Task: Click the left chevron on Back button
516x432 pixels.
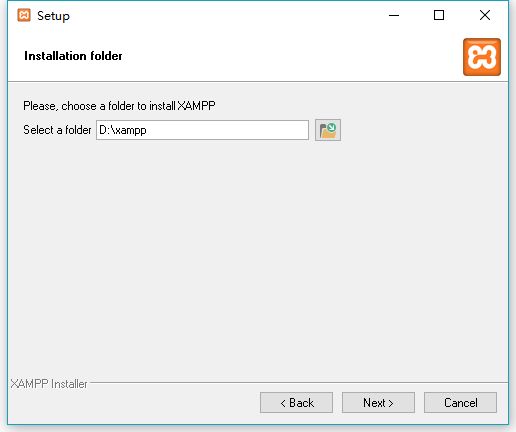Action: (283, 404)
